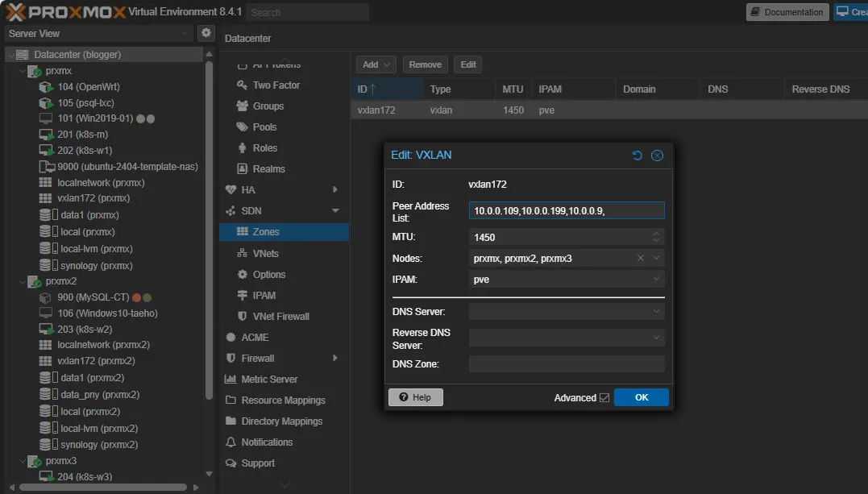
Task: Open the Nodes selection dropdown
Action: pos(656,258)
